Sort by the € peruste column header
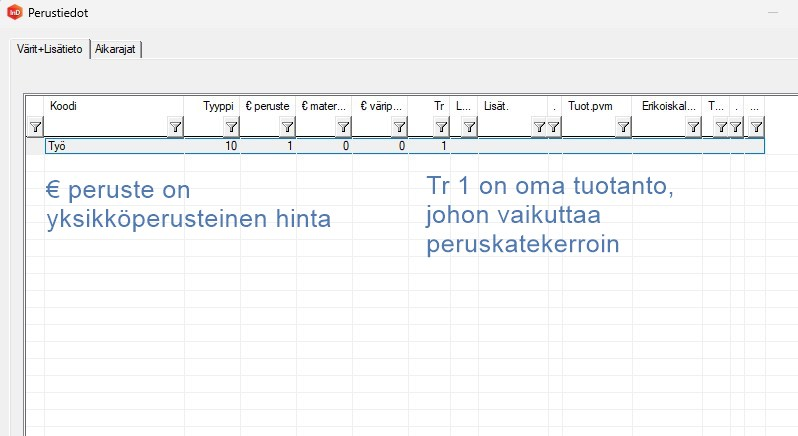 pos(268,106)
